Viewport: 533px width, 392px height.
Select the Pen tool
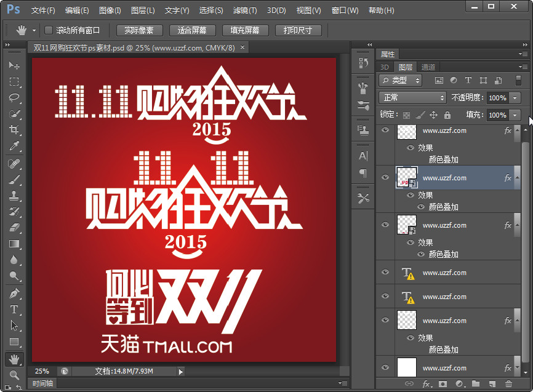coord(14,293)
